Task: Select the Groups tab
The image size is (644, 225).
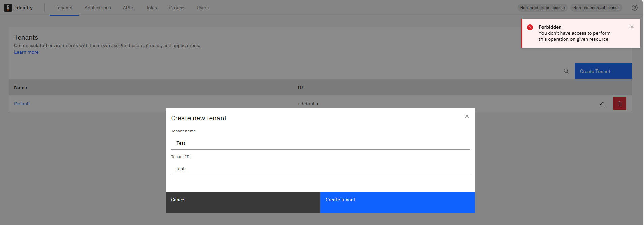Action: pos(177,8)
